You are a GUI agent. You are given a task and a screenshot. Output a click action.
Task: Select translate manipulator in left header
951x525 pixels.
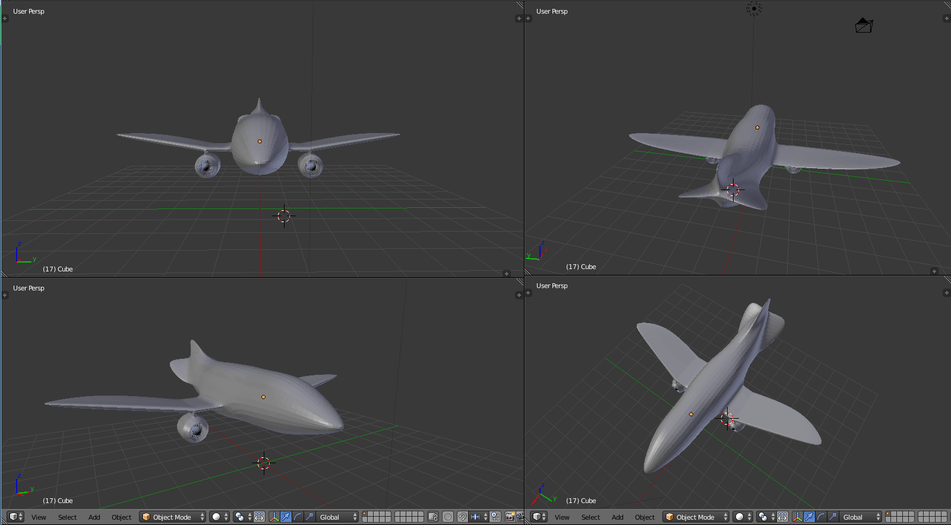tap(286, 517)
